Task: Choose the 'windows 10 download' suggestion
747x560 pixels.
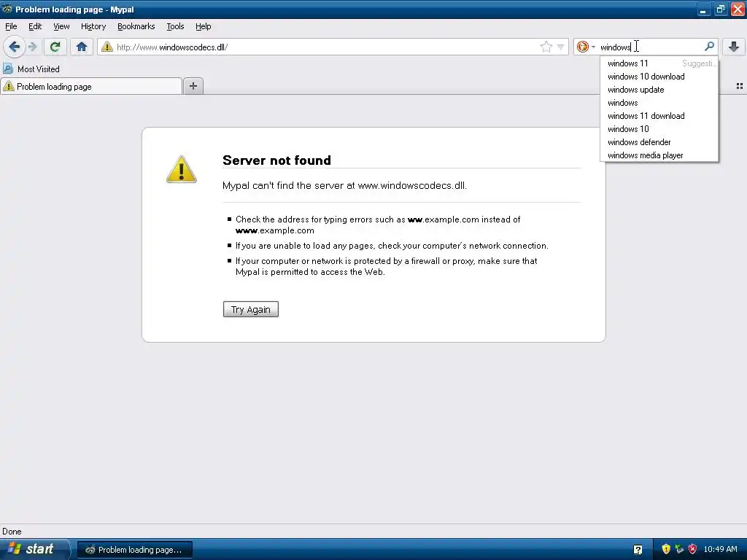Action: point(659,77)
